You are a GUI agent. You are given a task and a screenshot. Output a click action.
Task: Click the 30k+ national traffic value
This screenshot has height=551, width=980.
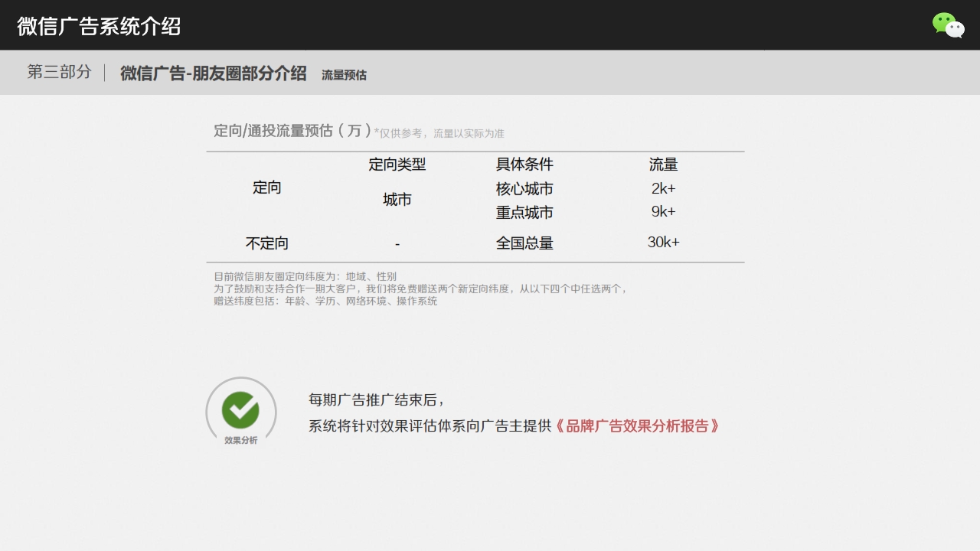tap(663, 243)
